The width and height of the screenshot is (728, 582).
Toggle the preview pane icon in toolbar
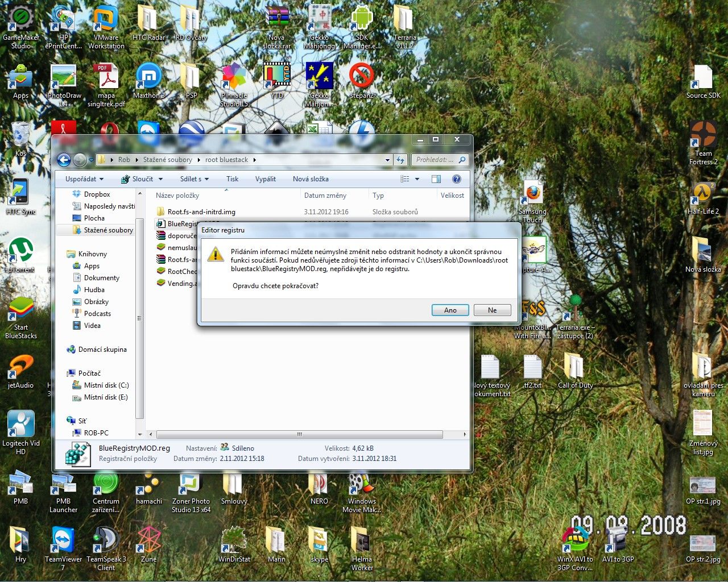tap(436, 179)
